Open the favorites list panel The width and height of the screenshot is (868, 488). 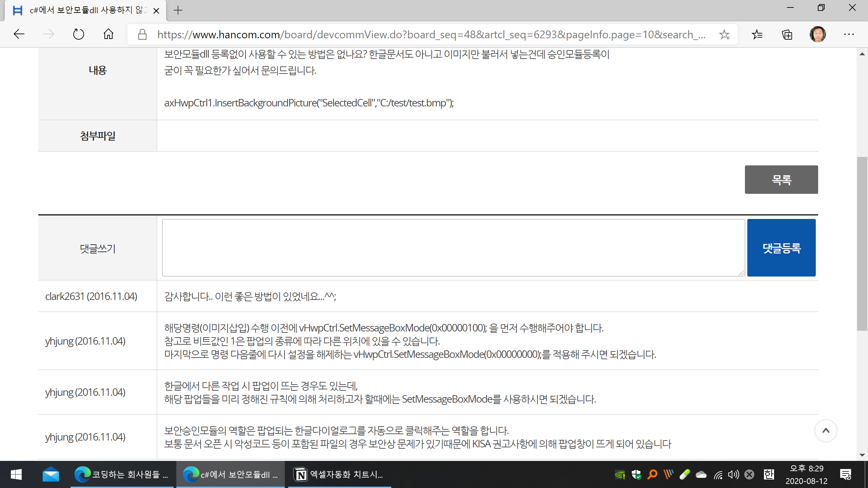pos(757,34)
